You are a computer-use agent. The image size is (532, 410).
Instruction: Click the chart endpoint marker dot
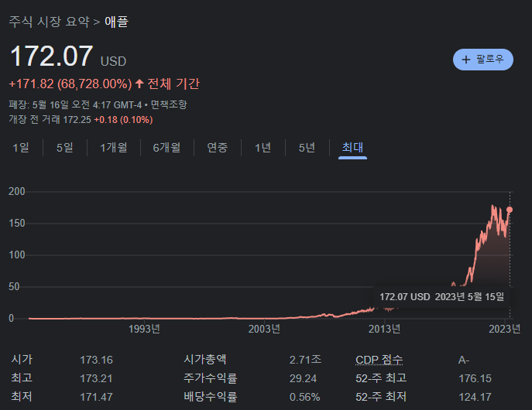(x=510, y=210)
